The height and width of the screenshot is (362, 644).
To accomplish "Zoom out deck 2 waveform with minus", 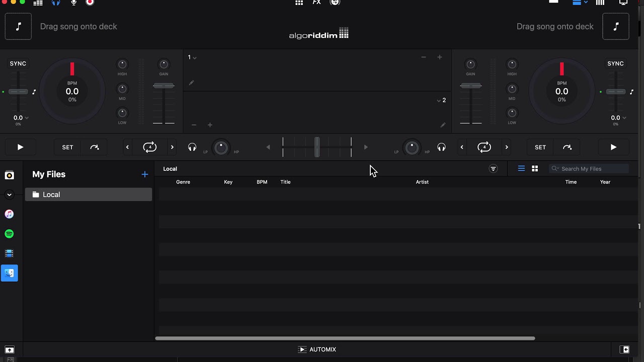I will [x=194, y=125].
